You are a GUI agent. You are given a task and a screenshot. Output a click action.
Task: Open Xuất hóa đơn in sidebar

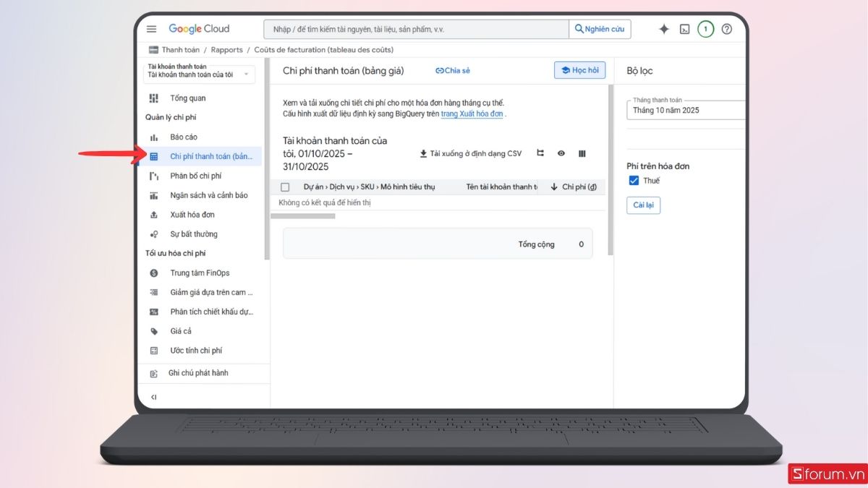point(192,215)
